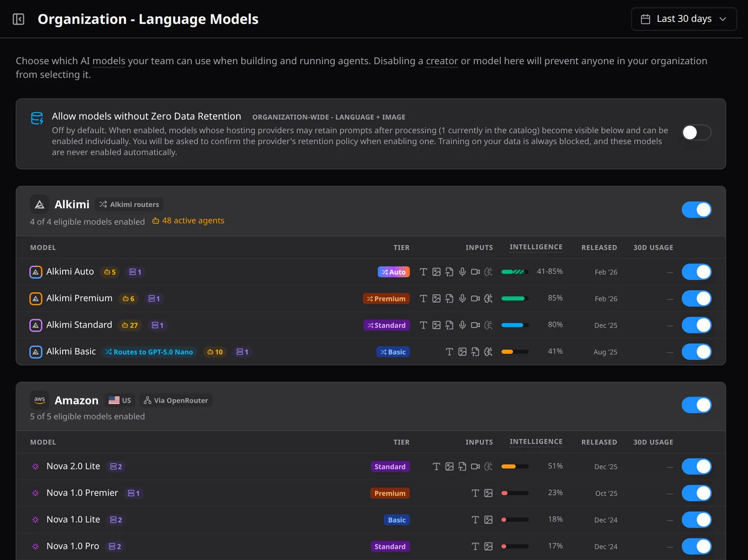Enable models without Zero Data Retention
Viewport: 748px width, 560px height.
point(697,133)
